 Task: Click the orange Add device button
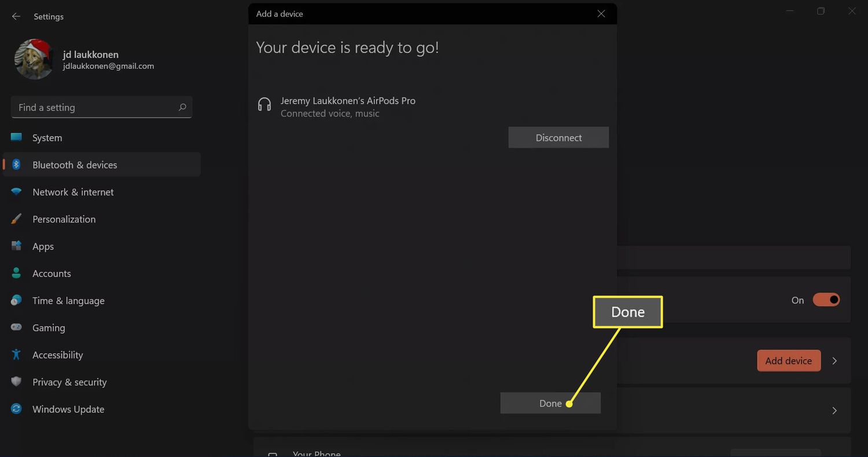(x=788, y=361)
